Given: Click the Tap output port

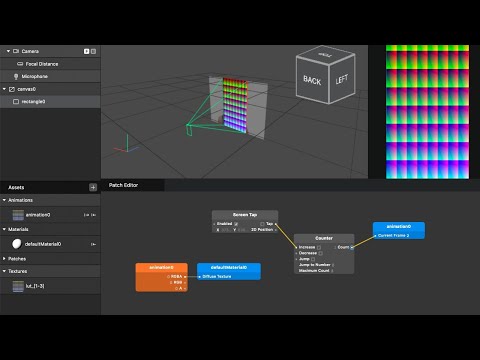Looking at the screenshot, I should click(276, 224).
